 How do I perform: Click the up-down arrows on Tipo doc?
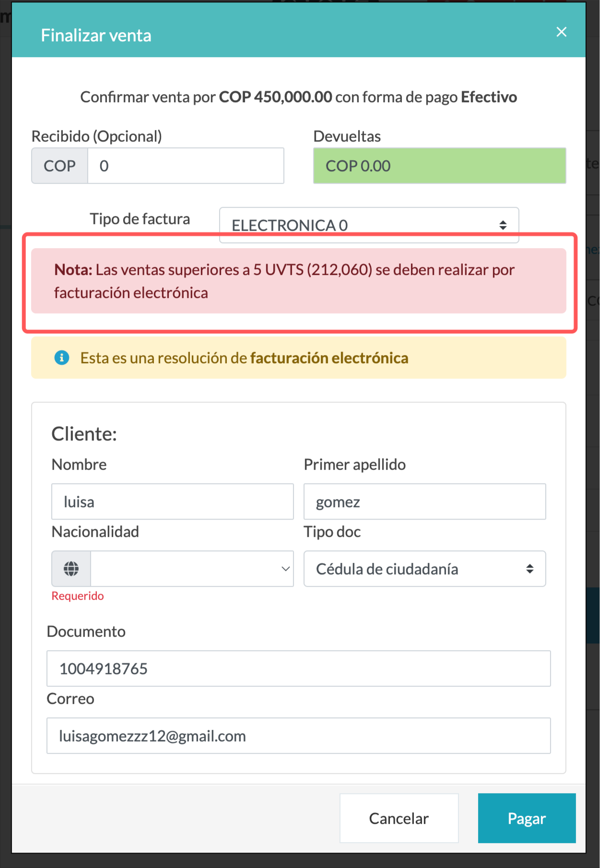529,569
